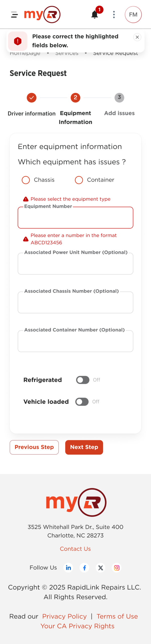Image resolution: width=151 pixels, height=644 pixels.
Task: Jump to the Add issues step
Action: coord(119,98)
